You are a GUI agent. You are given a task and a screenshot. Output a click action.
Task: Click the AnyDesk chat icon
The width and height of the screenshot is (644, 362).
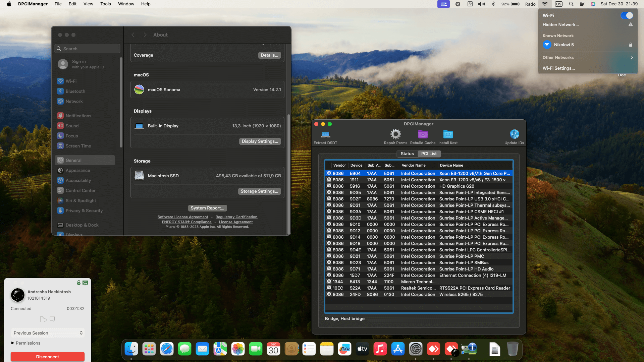pos(52,319)
